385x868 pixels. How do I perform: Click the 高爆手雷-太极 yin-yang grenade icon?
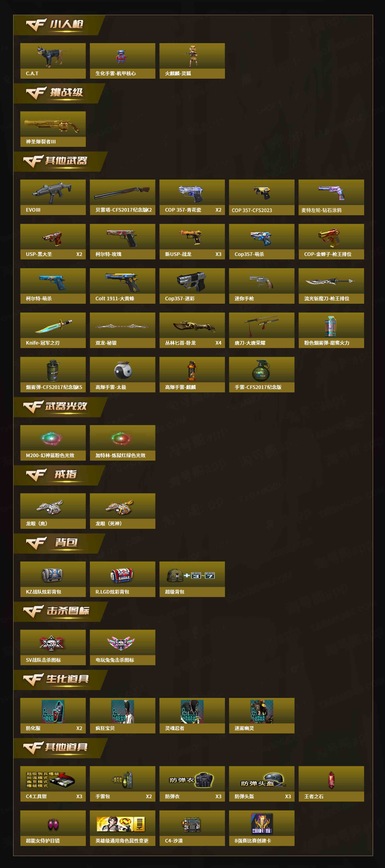[123, 370]
